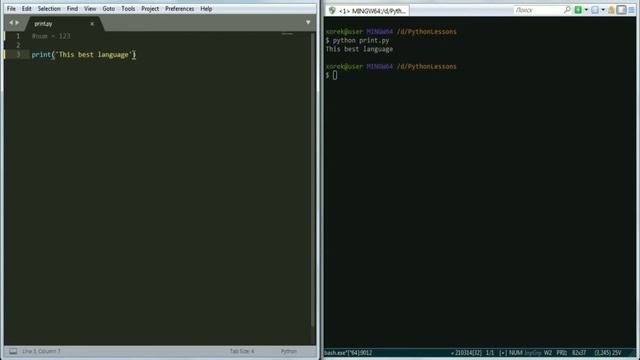
Task: Click bash.exe process label in status bar
Action: coord(348,353)
